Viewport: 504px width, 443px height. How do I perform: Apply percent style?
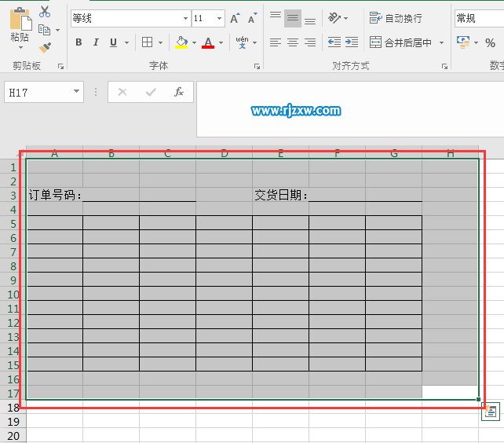click(x=490, y=42)
